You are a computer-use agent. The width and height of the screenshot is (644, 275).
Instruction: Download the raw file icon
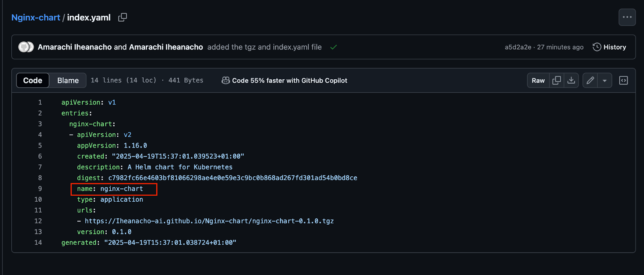571,81
